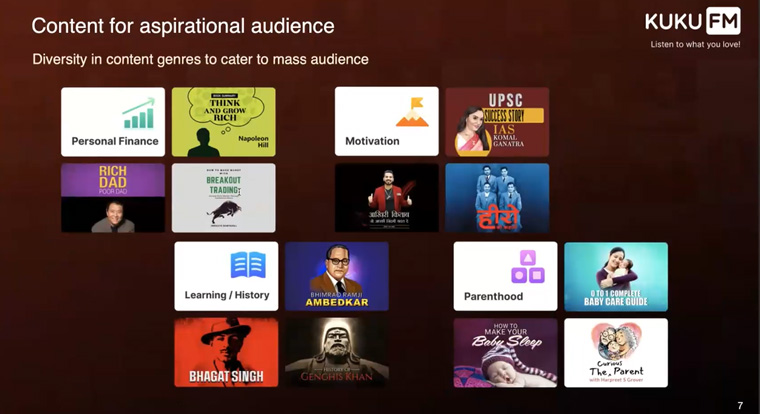Open the blue Hindi 'Hero' cover

click(497, 198)
